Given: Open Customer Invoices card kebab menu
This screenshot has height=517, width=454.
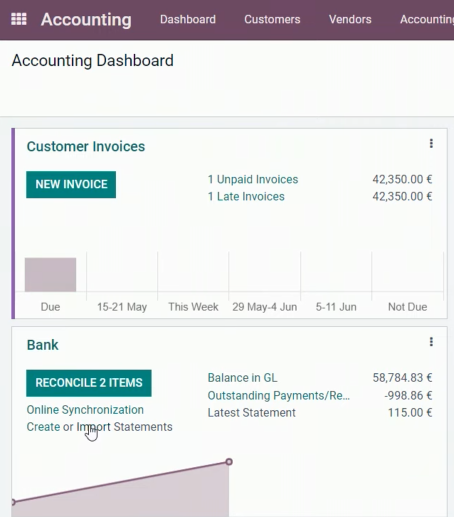Looking at the screenshot, I should (x=431, y=143).
